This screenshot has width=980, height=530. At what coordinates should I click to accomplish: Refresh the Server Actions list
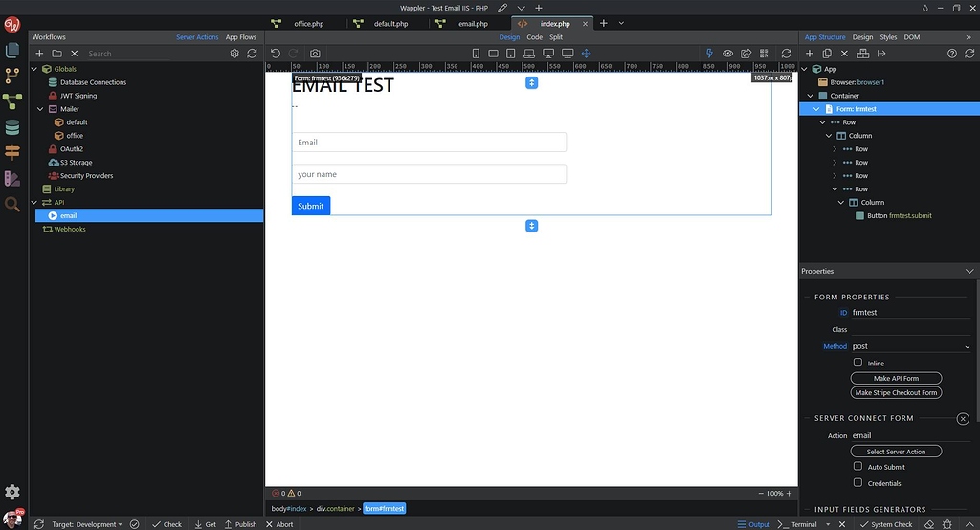(x=252, y=54)
